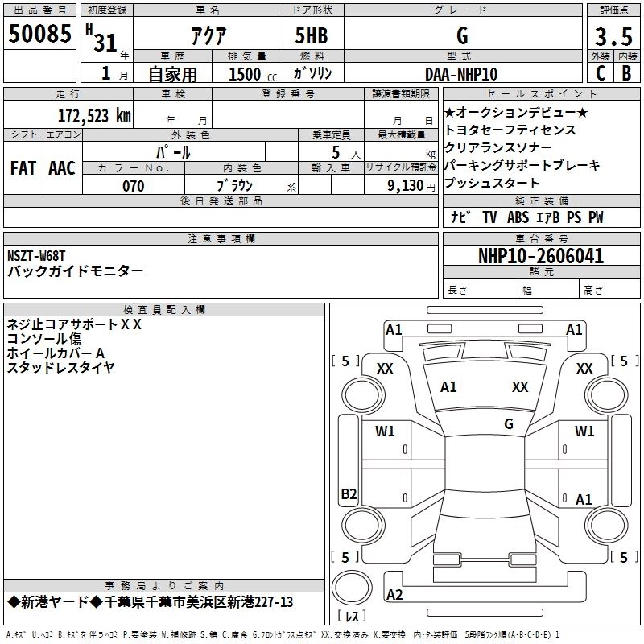Select inspector note ホイールカバーA
644x644 pixels.
[x=56, y=353]
